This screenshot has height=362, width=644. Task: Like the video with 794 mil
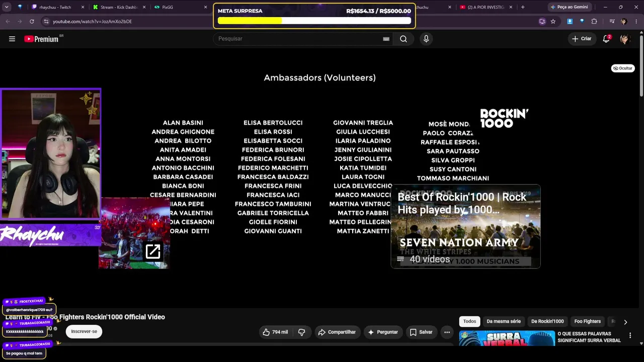tap(275, 332)
